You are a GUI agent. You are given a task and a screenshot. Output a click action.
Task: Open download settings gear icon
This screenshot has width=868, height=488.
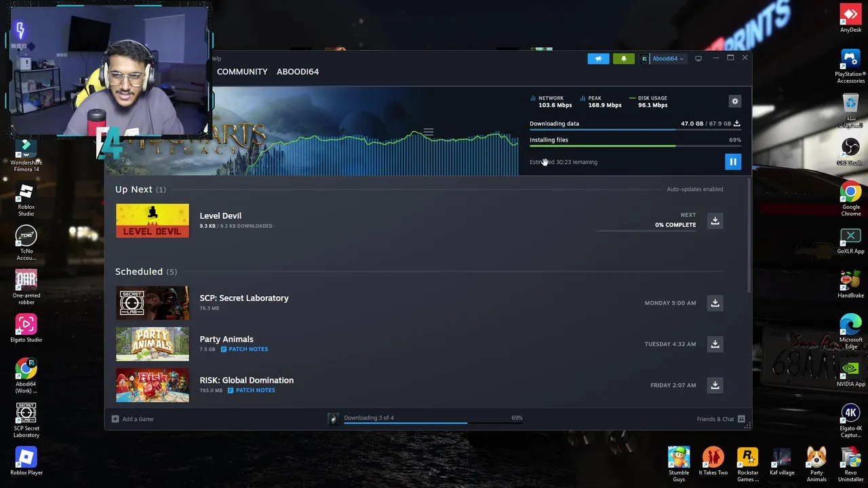[x=734, y=101]
